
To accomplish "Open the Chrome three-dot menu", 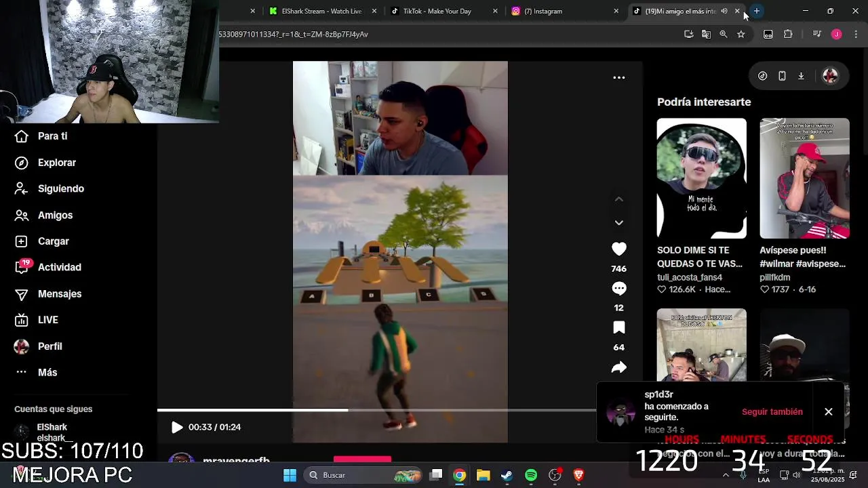I will (x=856, y=34).
